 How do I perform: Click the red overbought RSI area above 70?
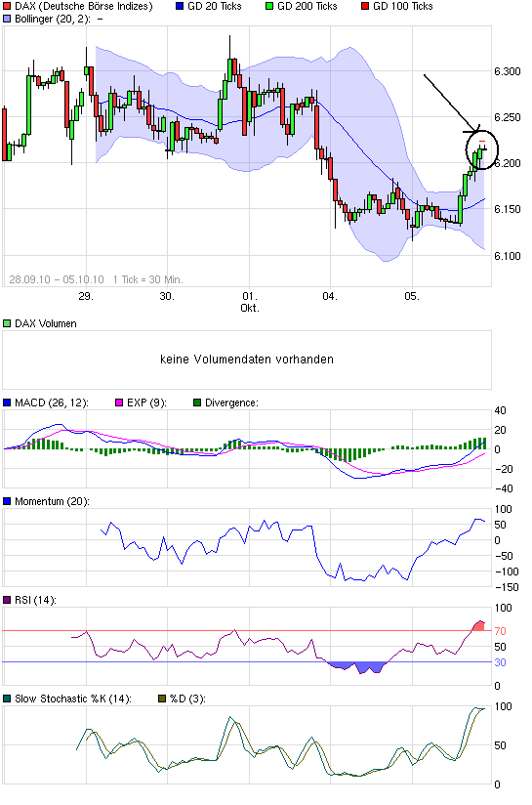pos(478,626)
